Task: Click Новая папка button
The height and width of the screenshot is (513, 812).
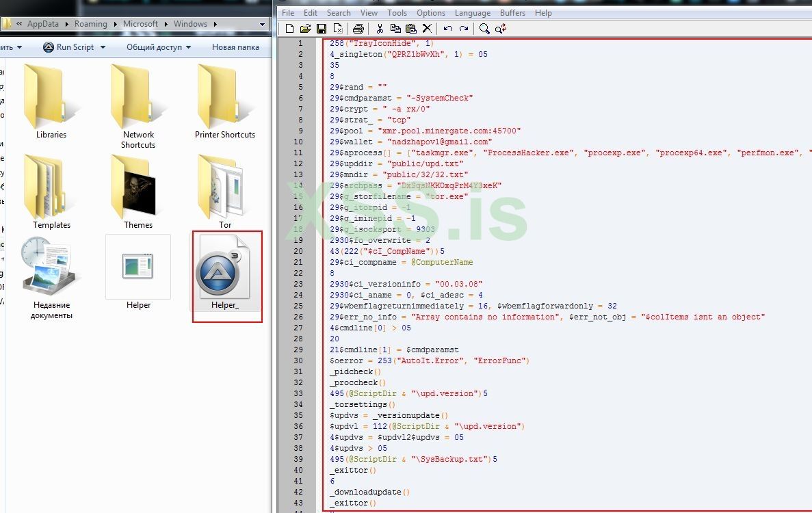Action: click(x=235, y=47)
